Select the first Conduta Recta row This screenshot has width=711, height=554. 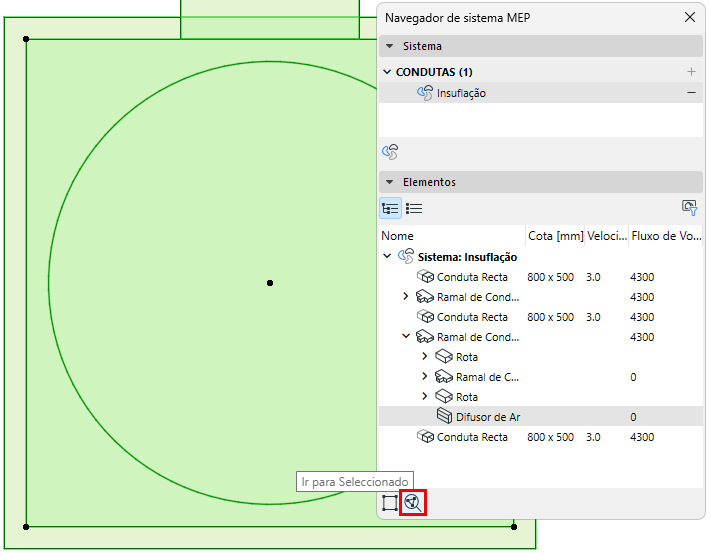pyautogui.click(x=541, y=277)
